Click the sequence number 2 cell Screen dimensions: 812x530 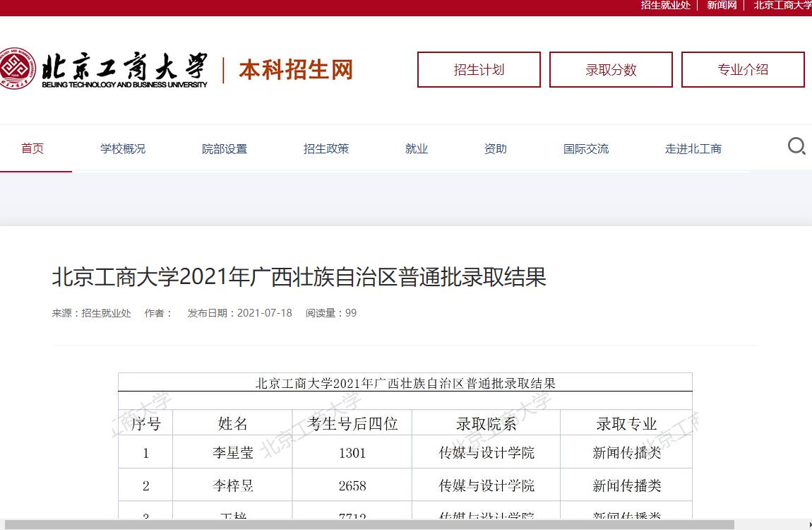click(x=145, y=485)
